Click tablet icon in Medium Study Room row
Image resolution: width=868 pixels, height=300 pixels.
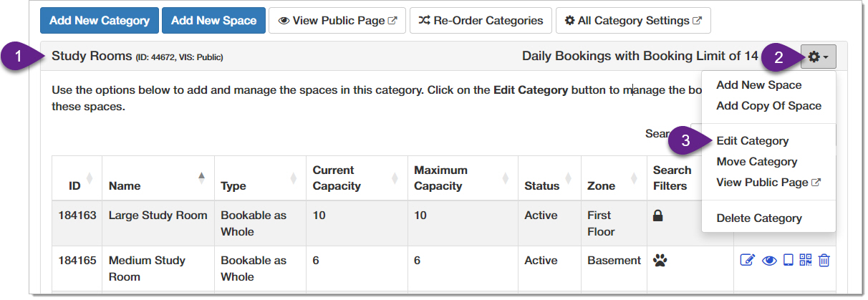789,261
